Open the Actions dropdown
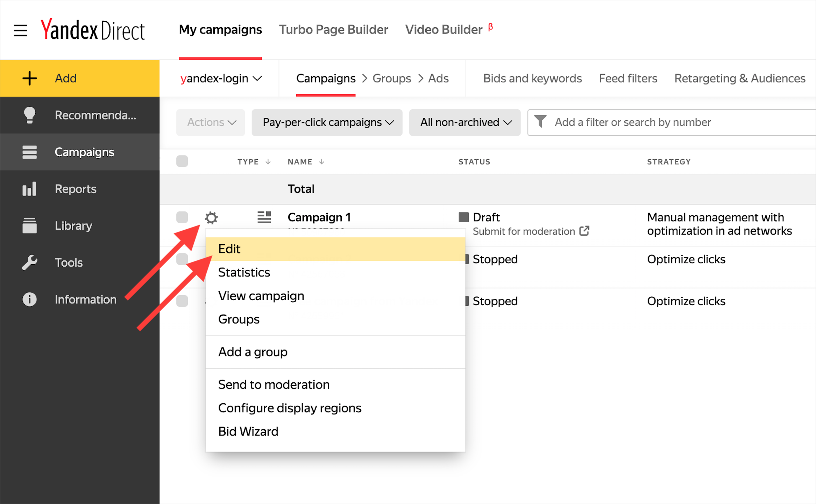Image resolution: width=816 pixels, height=504 pixels. 211,122
